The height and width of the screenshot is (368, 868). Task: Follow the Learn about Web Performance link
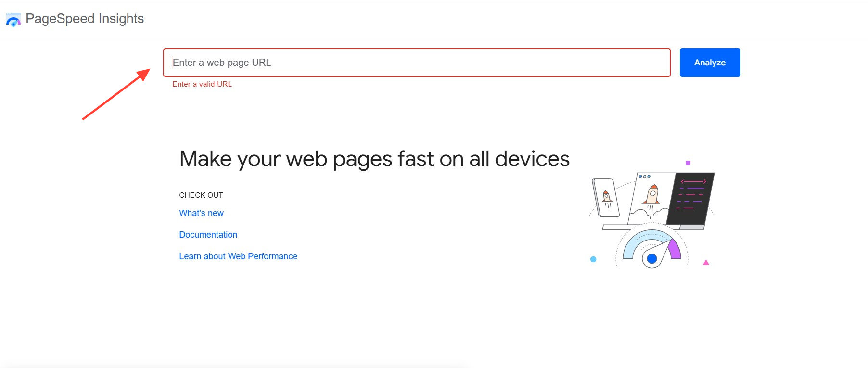238,256
